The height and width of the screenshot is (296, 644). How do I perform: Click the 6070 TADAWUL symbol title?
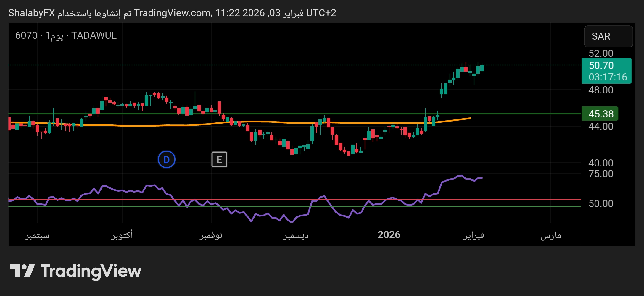tap(66, 35)
